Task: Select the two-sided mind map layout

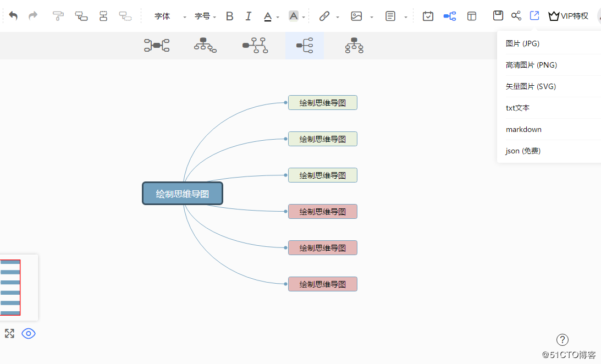Action: pos(157,45)
